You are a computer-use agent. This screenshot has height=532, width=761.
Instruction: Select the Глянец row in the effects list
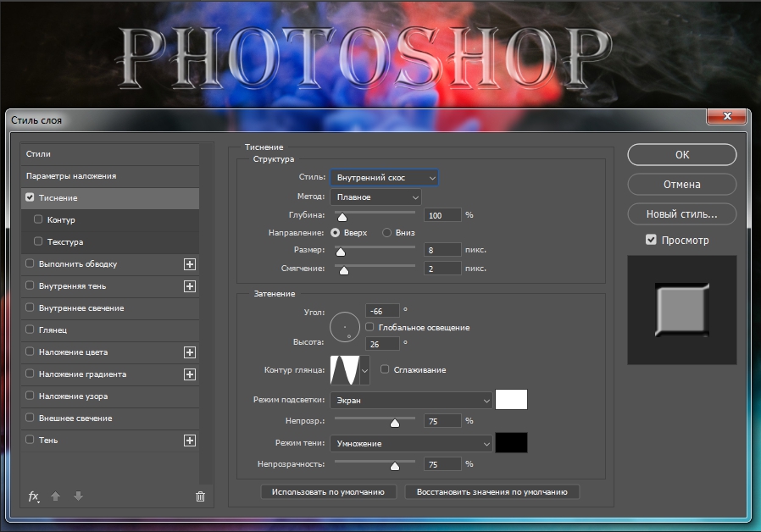(110, 330)
